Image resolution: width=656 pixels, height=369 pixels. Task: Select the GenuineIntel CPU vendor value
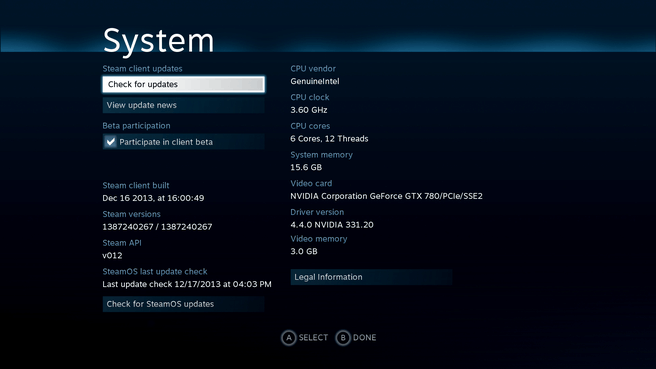(x=315, y=81)
